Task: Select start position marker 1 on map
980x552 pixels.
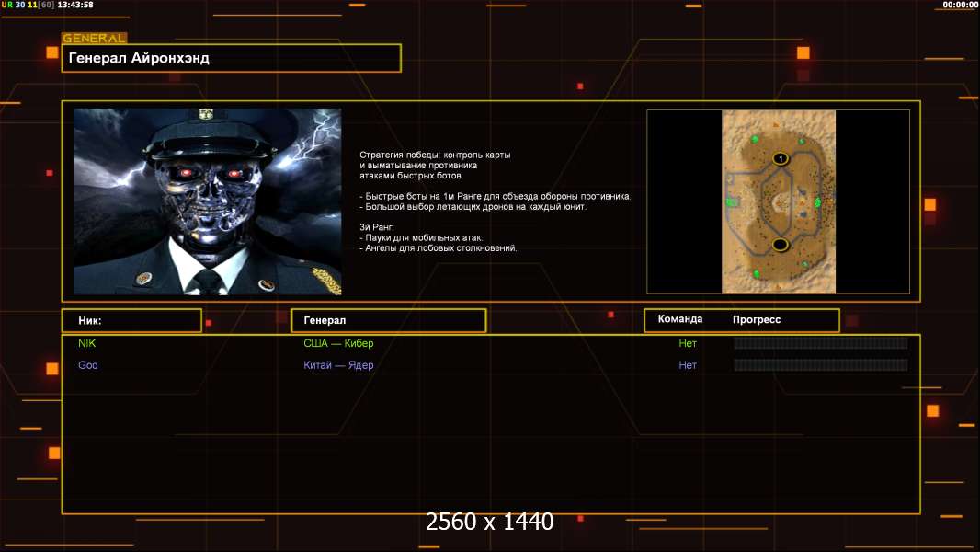Action: [x=780, y=158]
